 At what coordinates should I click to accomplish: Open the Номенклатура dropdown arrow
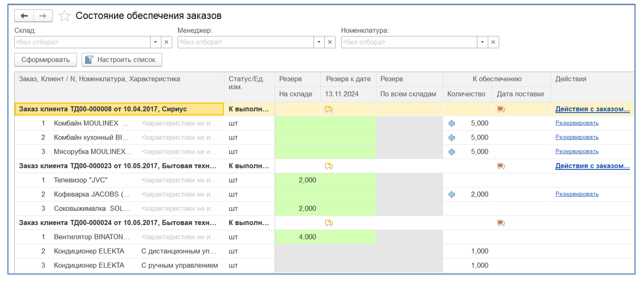click(482, 42)
